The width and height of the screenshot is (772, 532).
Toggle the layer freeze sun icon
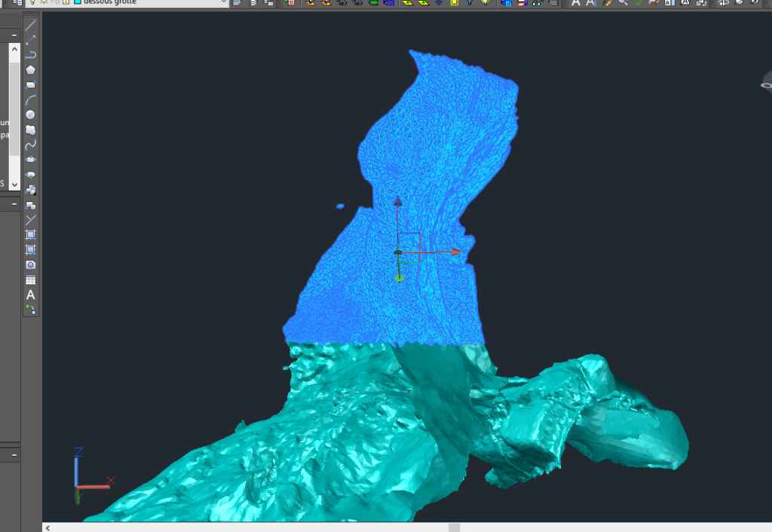[x=44, y=2]
